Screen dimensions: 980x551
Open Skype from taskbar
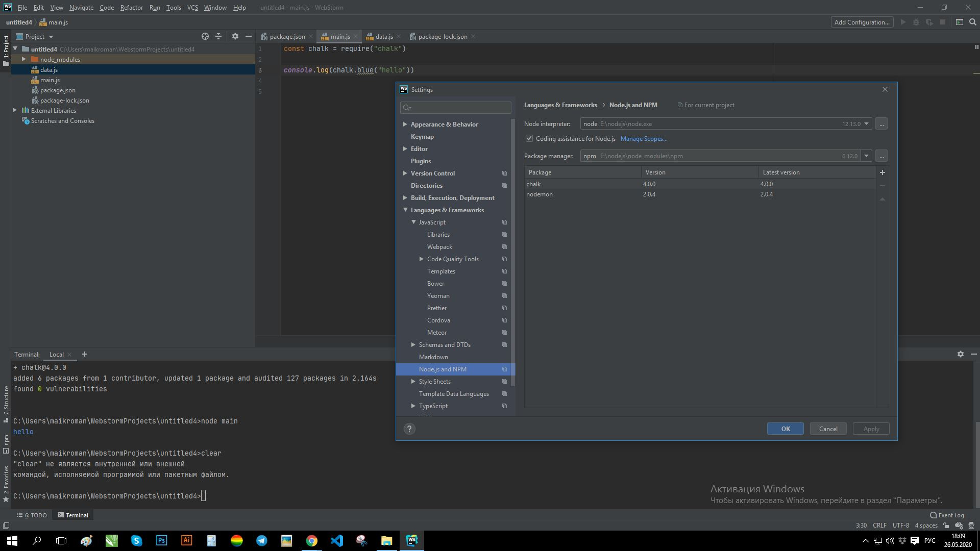136,540
